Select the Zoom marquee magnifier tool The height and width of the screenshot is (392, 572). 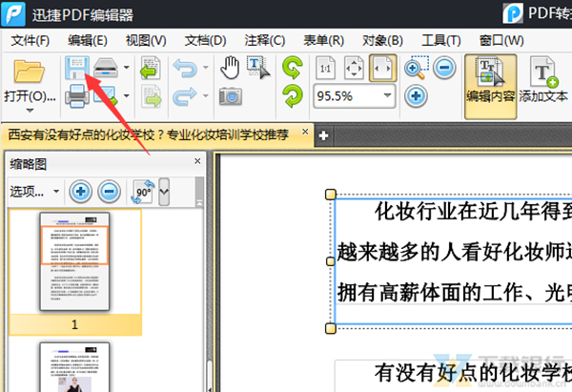(416, 68)
